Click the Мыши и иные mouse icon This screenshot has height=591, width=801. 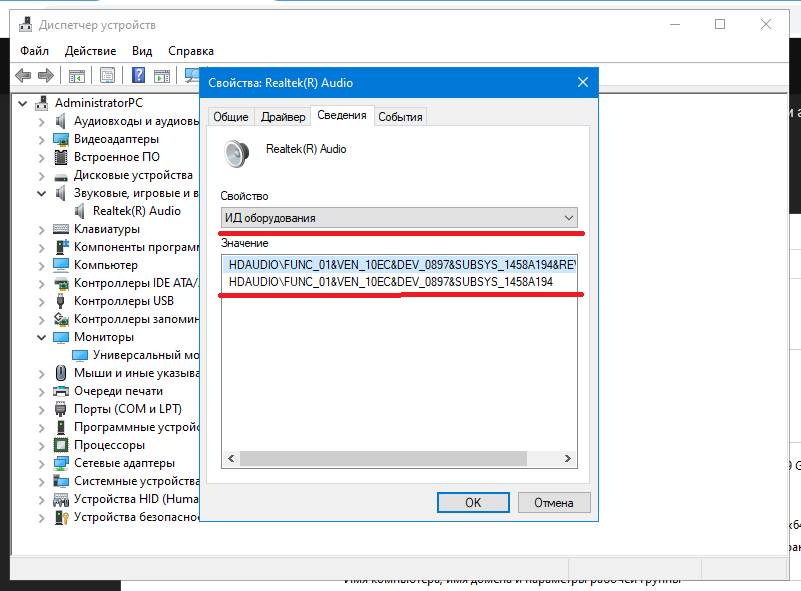(x=61, y=373)
